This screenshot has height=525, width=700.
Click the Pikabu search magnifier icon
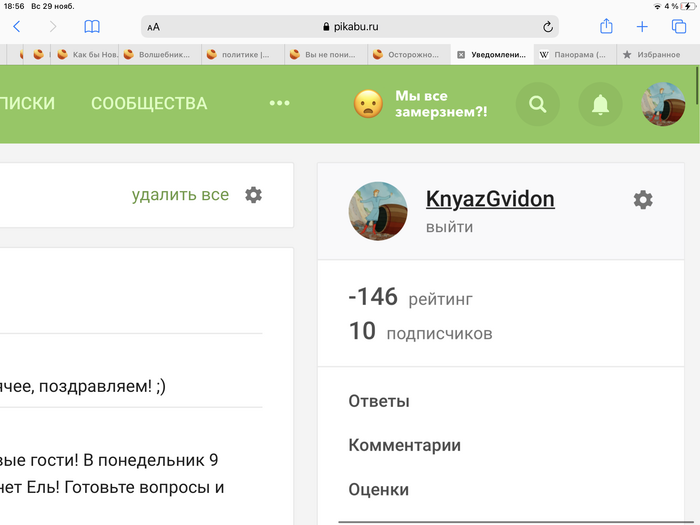point(537,104)
